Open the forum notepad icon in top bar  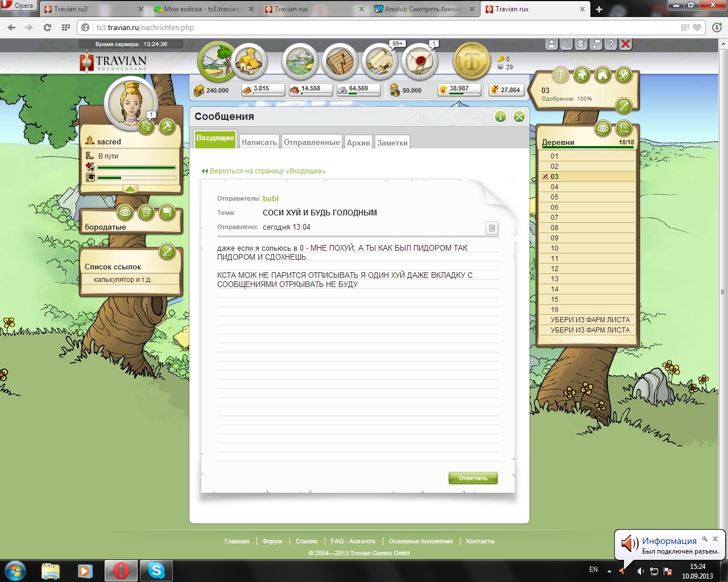click(581, 44)
